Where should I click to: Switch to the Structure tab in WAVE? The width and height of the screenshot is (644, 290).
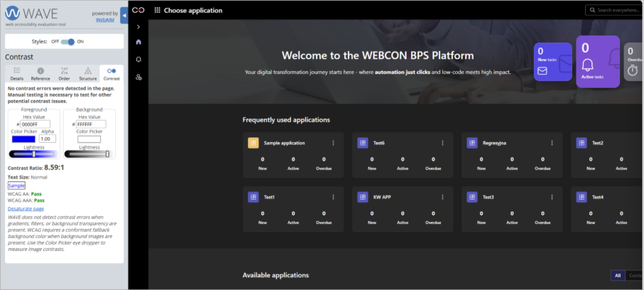(87, 73)
